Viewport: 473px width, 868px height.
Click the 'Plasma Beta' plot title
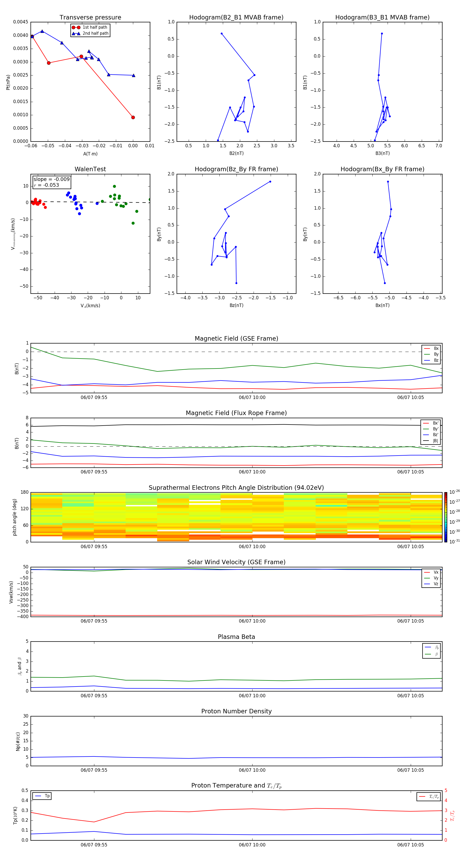(236, 637)
